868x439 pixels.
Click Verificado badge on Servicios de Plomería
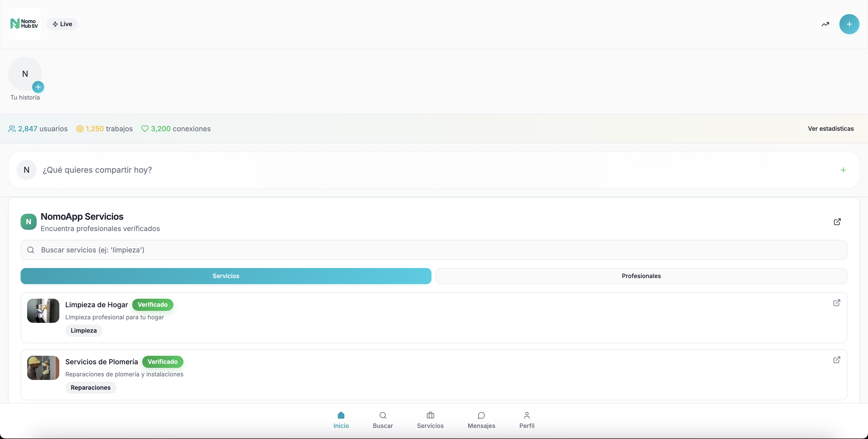[x=163, y=362]
